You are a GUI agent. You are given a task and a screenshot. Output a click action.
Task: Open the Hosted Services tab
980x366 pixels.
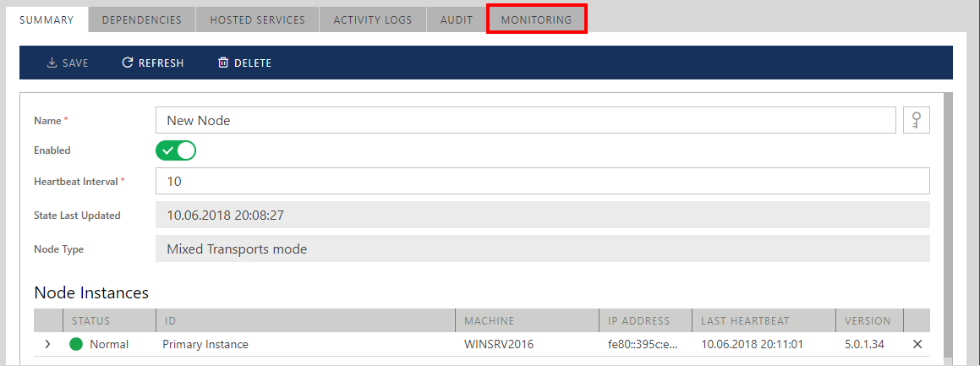257,19
